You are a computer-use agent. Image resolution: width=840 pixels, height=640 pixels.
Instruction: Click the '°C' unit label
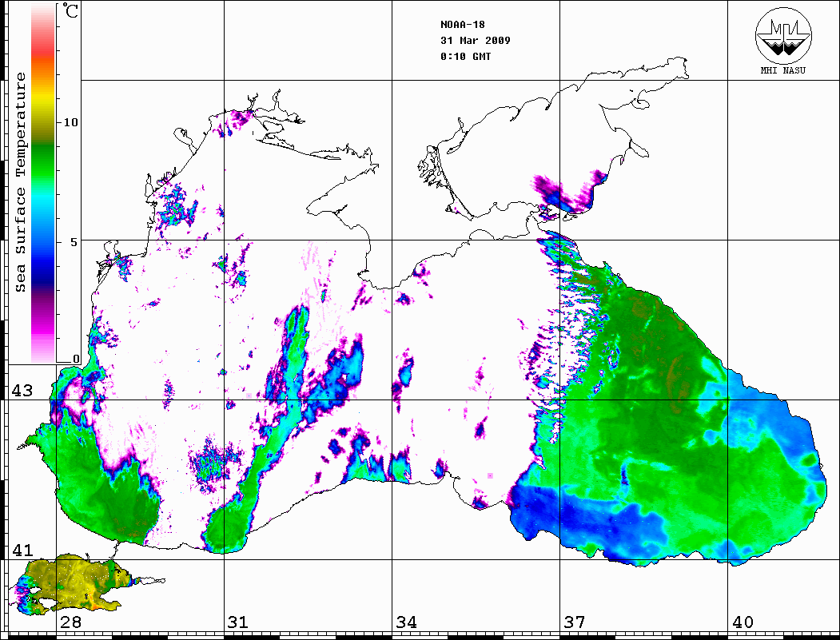pos(70,10)
